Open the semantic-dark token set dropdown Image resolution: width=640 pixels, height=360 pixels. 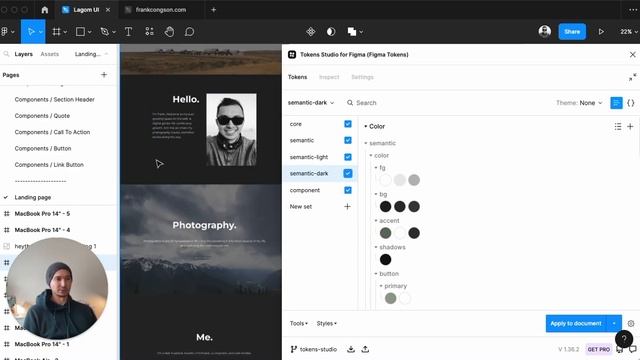point(311,102)
